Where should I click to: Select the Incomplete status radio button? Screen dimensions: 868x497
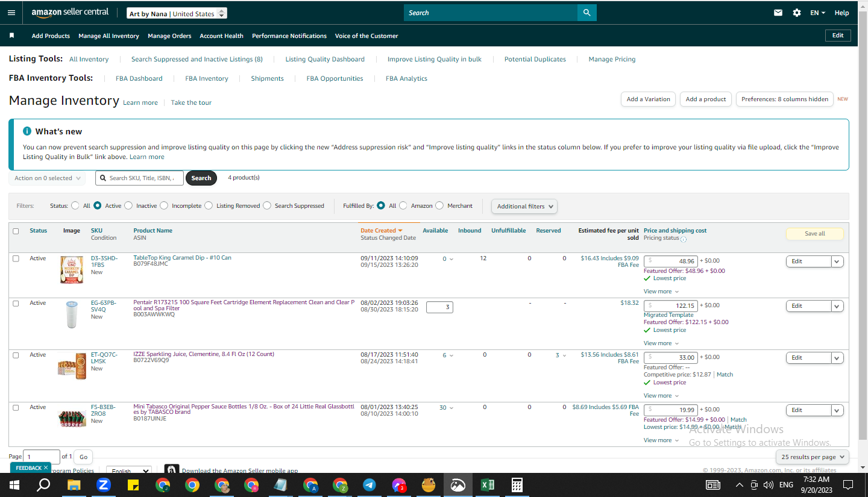pyautogui.click(x=164, y=205)
